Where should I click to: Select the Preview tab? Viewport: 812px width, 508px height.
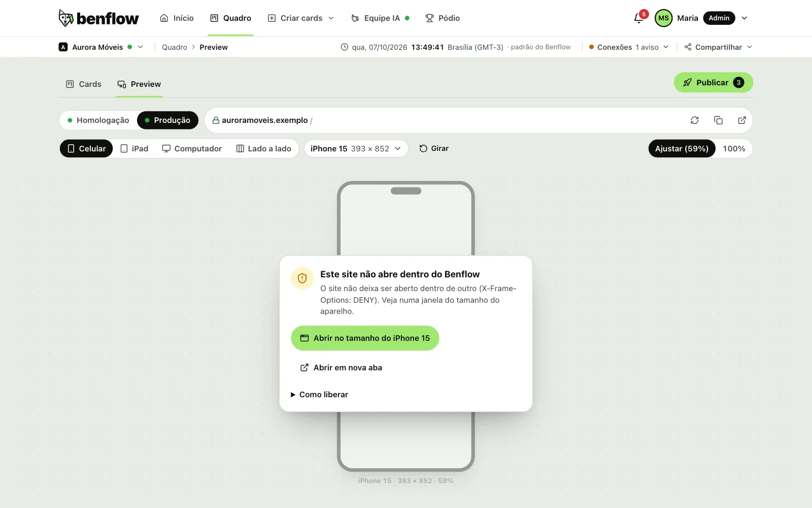[139, 84]
